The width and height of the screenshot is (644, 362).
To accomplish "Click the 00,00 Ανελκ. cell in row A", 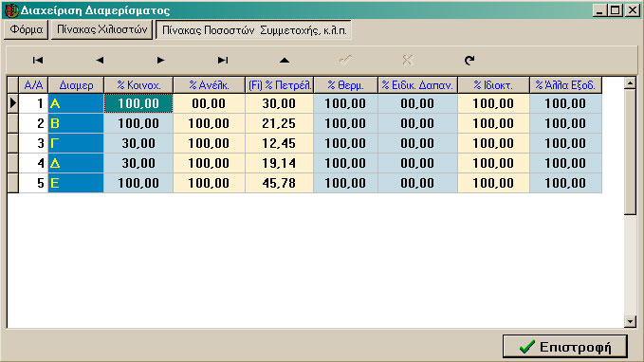I will (x=209, y=103).
